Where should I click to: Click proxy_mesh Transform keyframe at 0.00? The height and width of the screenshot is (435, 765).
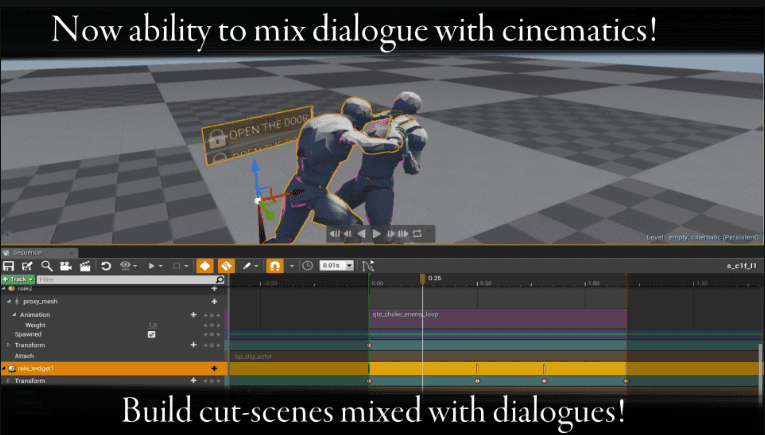(x=369, y=345)
